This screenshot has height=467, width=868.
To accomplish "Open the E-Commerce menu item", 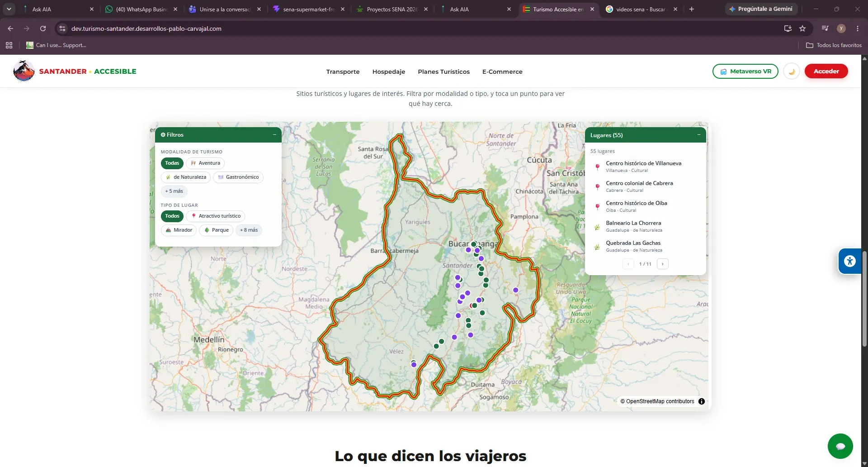I will click(x=502, y=71).
